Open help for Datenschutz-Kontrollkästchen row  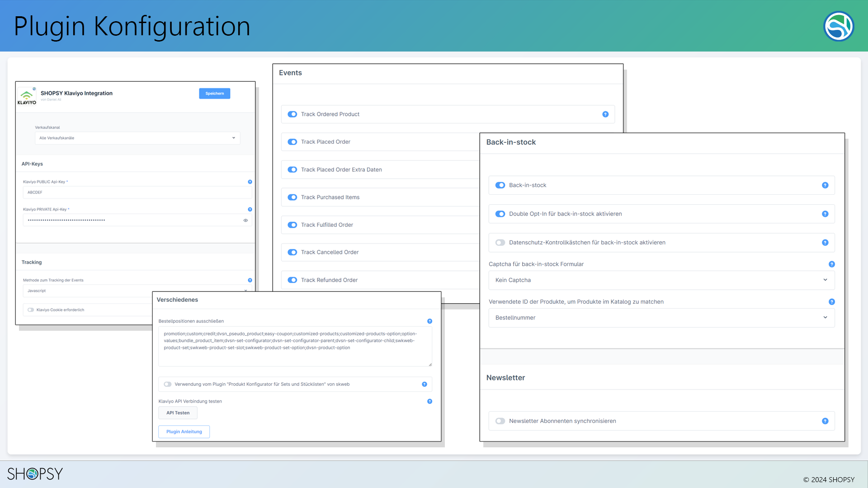click(825, 243)
